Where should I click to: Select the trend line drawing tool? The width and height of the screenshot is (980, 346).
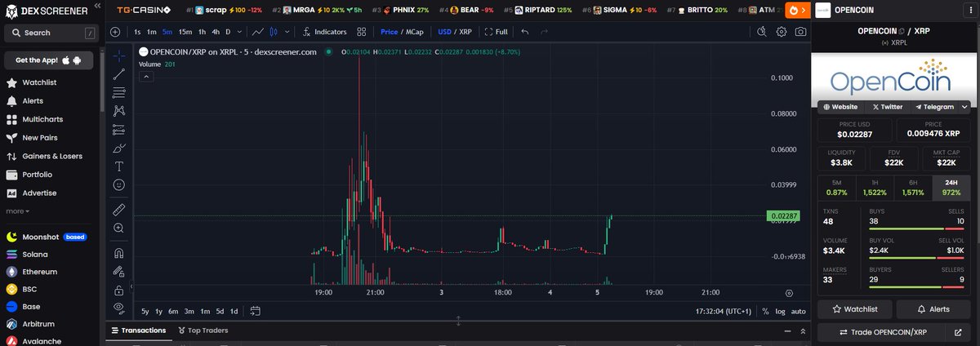click(x=119, y=74)
